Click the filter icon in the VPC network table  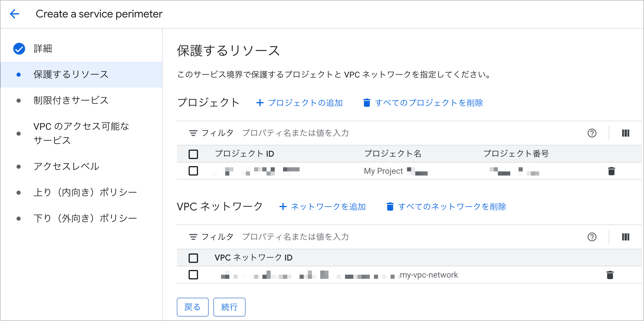pos(193,237)
